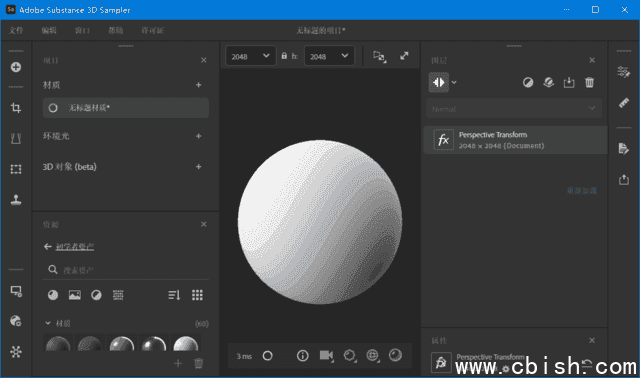The width and height of the screenshot is (640, 378).
Task: Click the viewport layout switch icon
Action: [x=380, y=56]
